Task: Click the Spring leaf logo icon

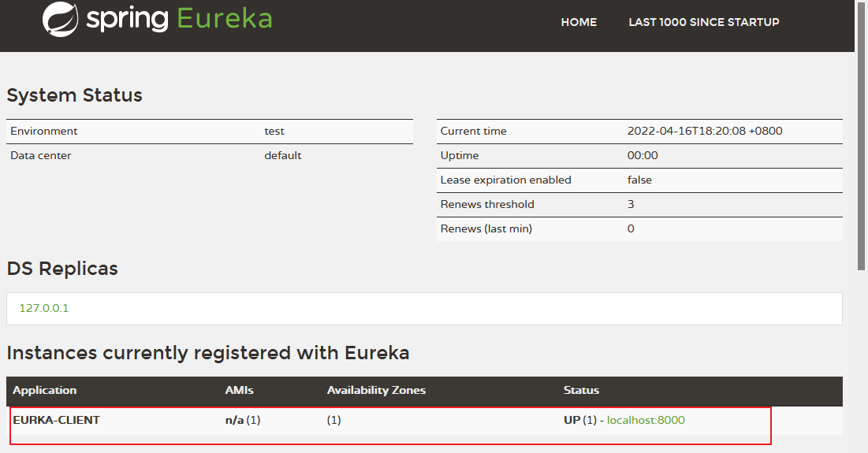Action: coord(61,20)
